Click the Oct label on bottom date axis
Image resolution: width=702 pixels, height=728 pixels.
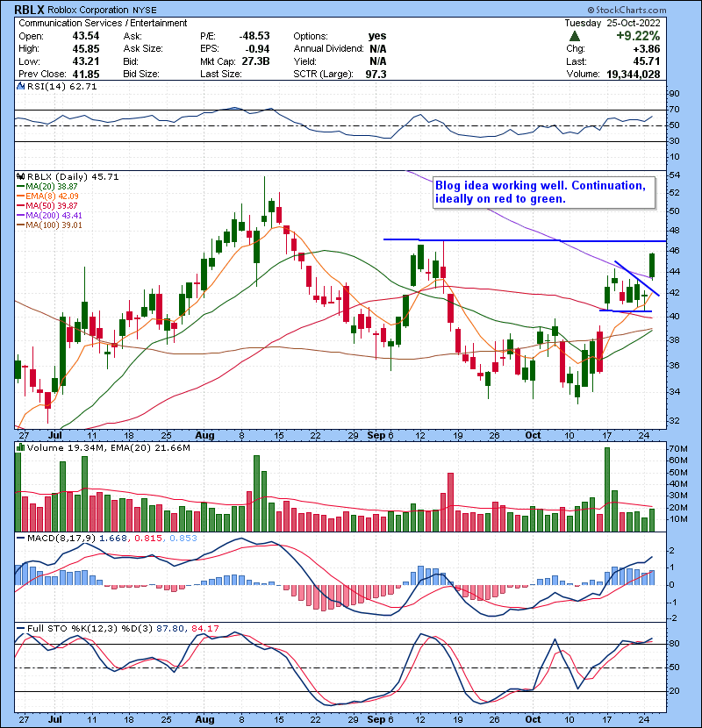coord(533,719)
